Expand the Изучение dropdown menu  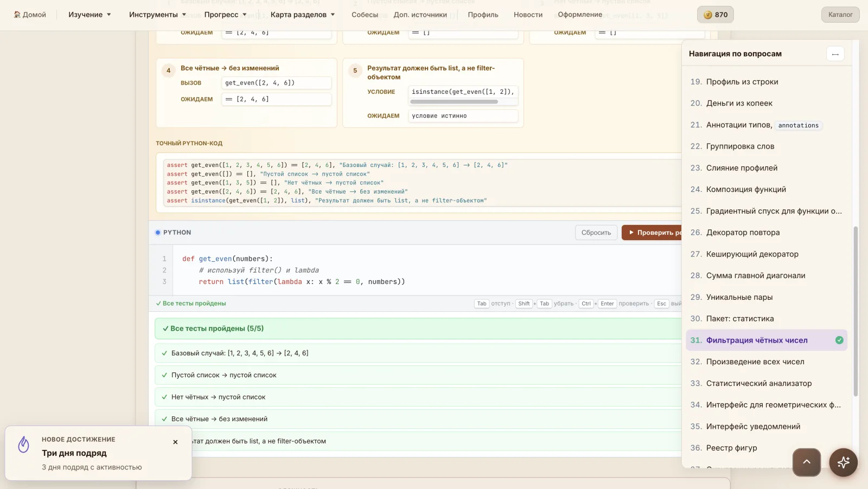click(90, 15)
